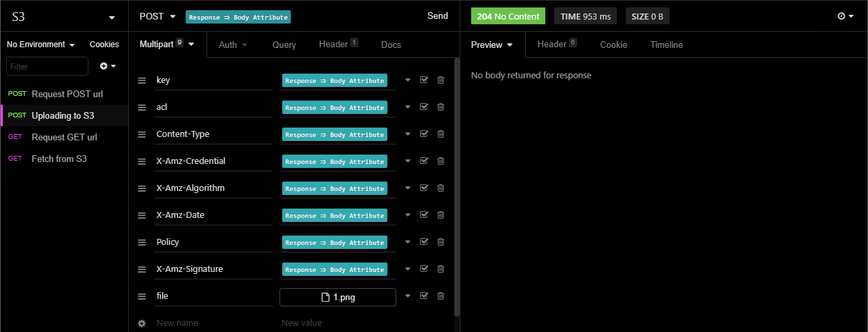This screenshot has width=868, height=332.
Task: Delete the X-Amz-Date parameter
Action: (x=441, y=215)
